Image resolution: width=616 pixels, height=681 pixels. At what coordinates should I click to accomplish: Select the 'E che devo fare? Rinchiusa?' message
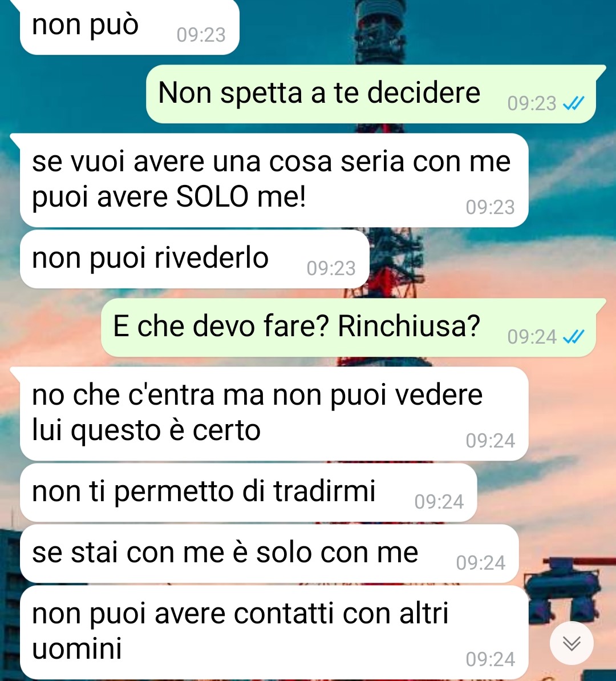(348, 327)
